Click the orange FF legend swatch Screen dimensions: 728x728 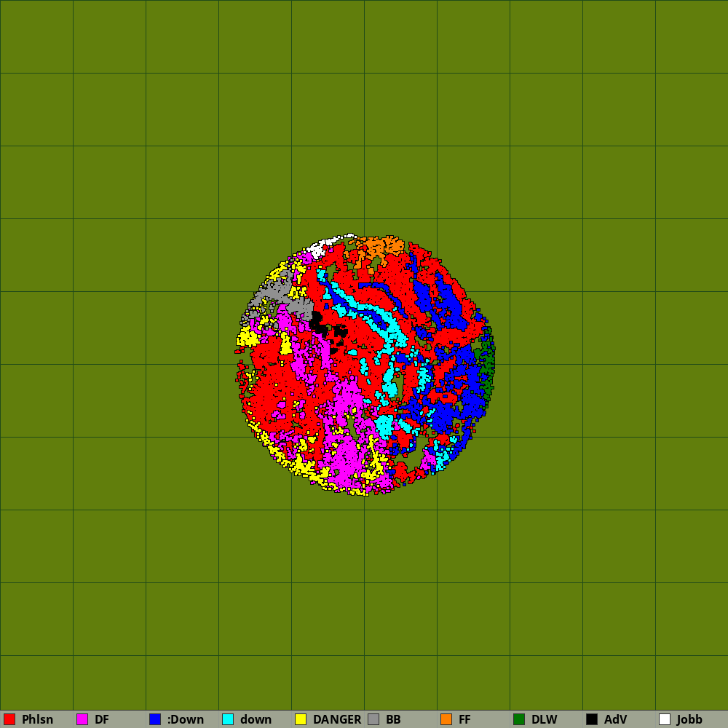pos(446,719)
